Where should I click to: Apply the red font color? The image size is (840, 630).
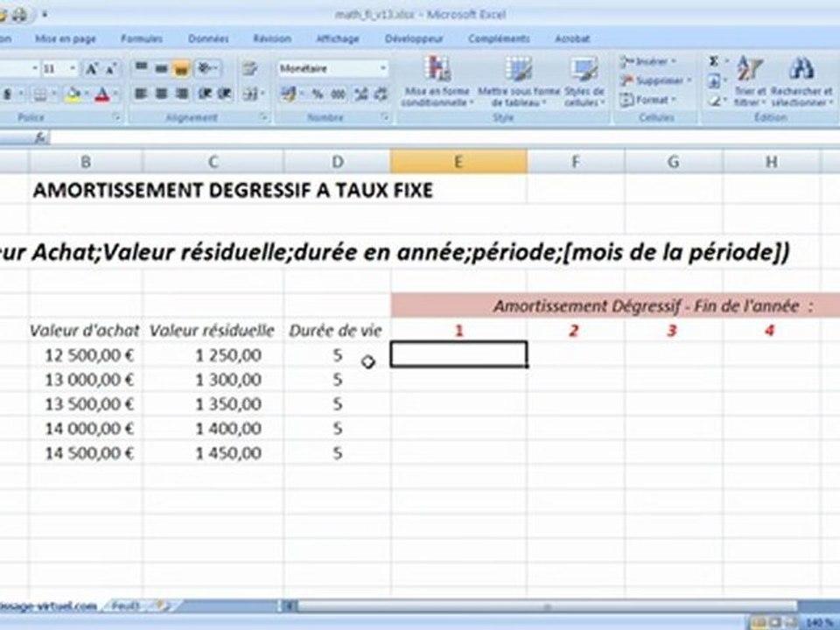click(x=101, y=94)
